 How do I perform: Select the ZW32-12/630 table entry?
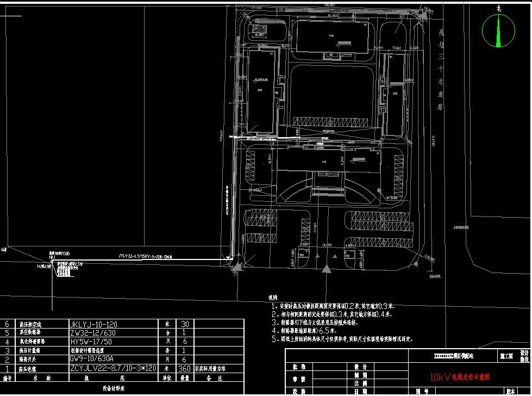[x=92, y=333]
